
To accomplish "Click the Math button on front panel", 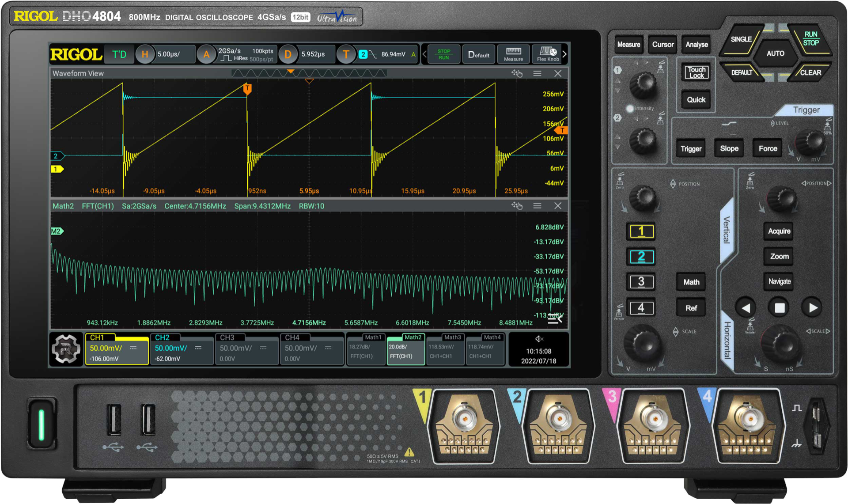I will coord(691,282).
